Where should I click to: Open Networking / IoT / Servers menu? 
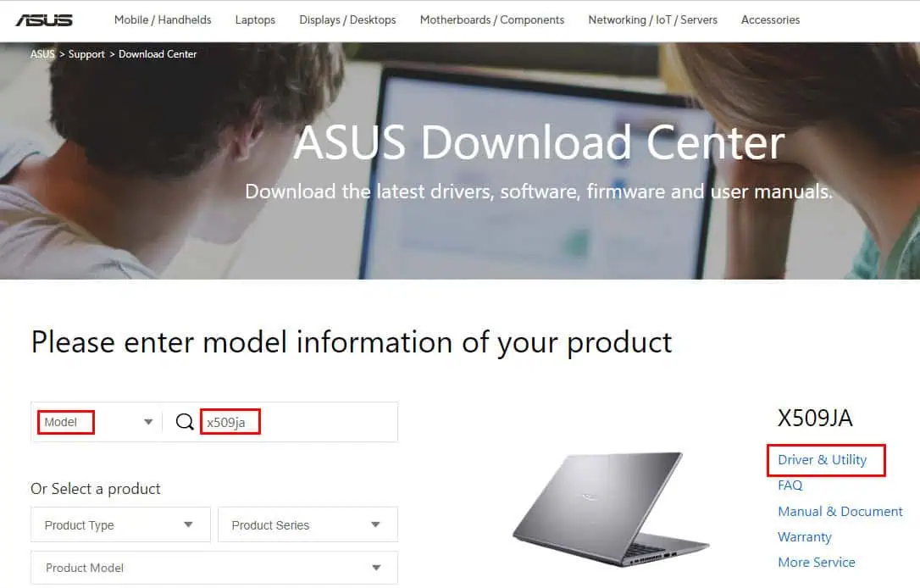653,20
